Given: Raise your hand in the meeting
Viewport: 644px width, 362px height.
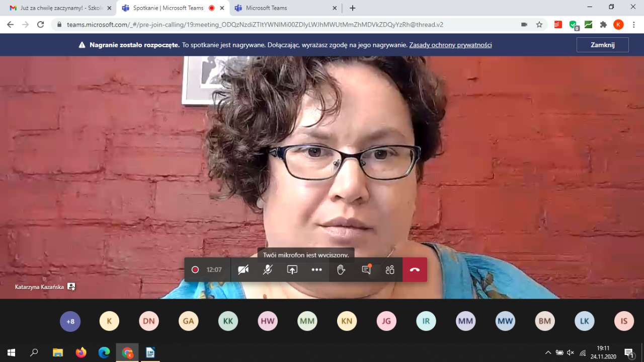Looking at the screenshot, I should tap(341, 270).
